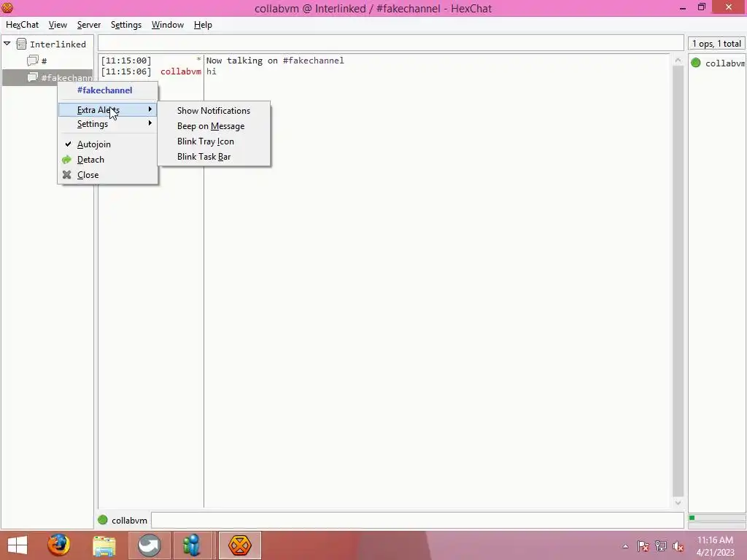Open the Windows Start button
Image resolution: width=747 pixels, height=560 pixels.
tap(18, 545)
